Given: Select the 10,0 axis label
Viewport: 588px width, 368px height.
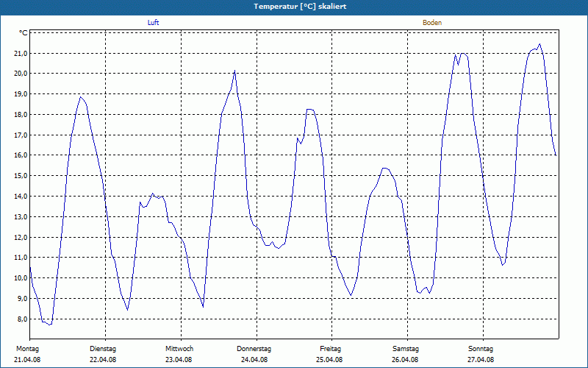Looking at the screenshot, I should 21,278.
